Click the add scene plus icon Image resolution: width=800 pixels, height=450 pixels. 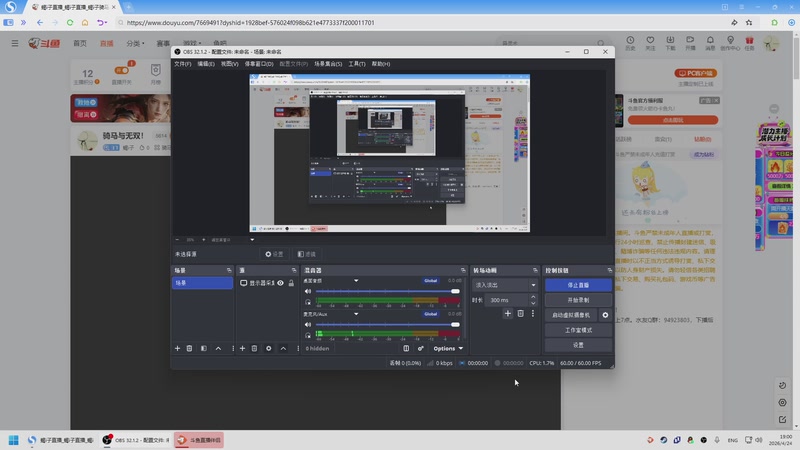click(x=177, y=348)
